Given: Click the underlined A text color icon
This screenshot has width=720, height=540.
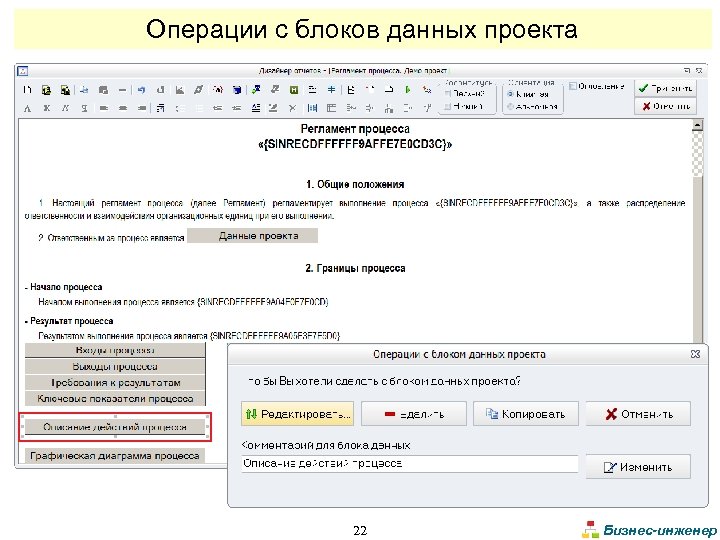Looking at the screenshot, I should tap(256, 108).
